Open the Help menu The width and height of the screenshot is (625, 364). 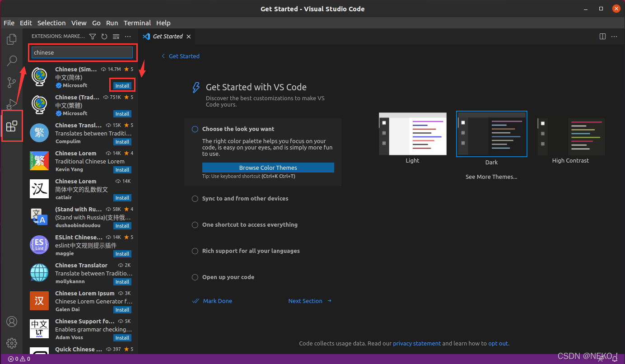(x=163, y=23)
